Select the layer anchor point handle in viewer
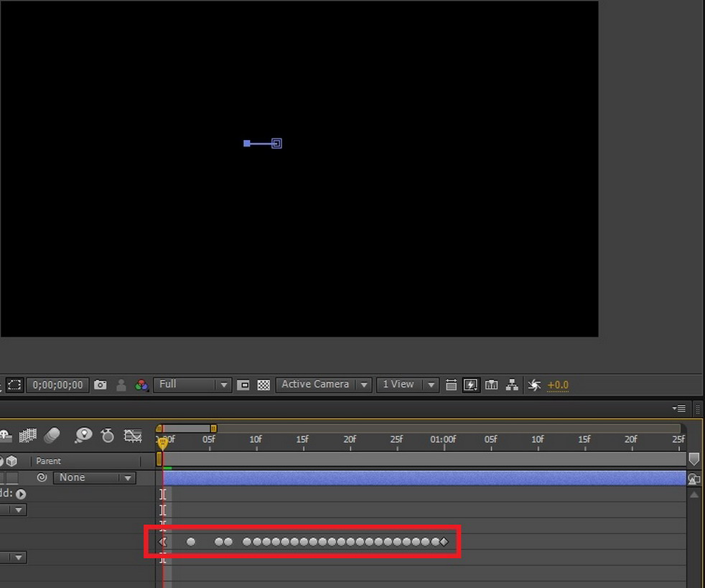The width and height of the screenshot is (705, 588). point(276,144)
